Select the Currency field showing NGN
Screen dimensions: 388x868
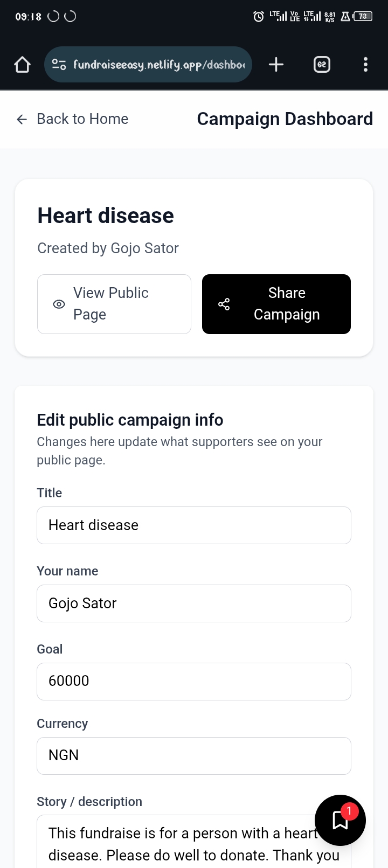click(194, 756)
